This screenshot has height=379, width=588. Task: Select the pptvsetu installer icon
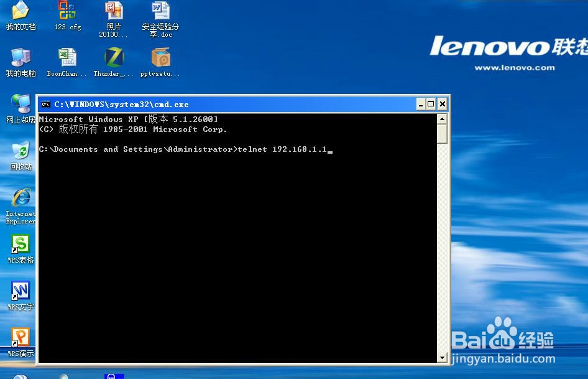pos(160,57)
